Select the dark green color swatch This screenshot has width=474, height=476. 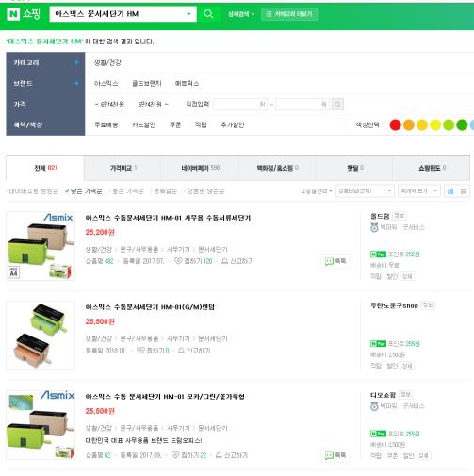click(x=462, y=124)
